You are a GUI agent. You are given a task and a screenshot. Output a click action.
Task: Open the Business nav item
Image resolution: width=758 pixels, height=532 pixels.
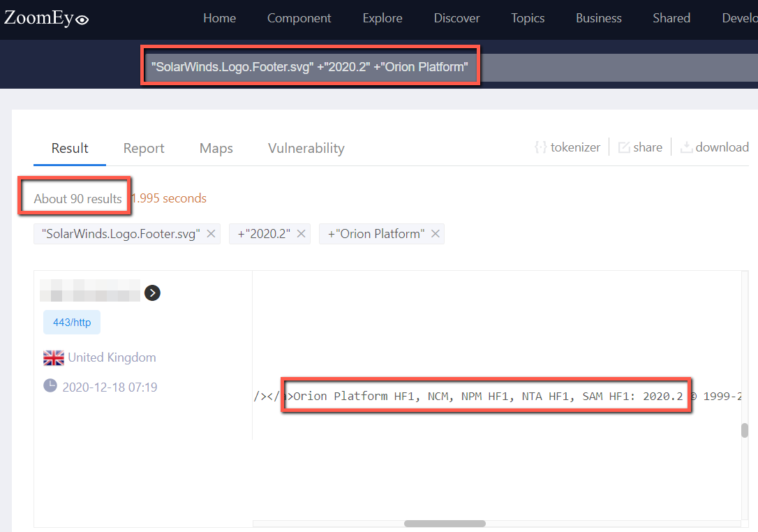pyautogui.click(x=598, y=18)
